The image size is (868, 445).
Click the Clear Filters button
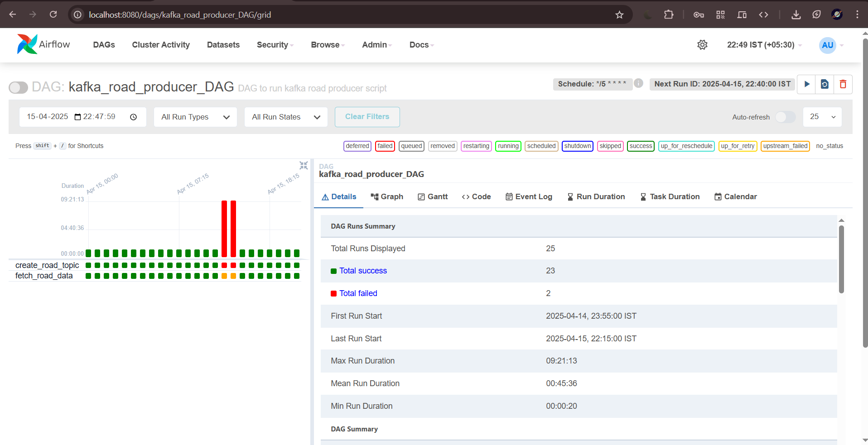367,117
